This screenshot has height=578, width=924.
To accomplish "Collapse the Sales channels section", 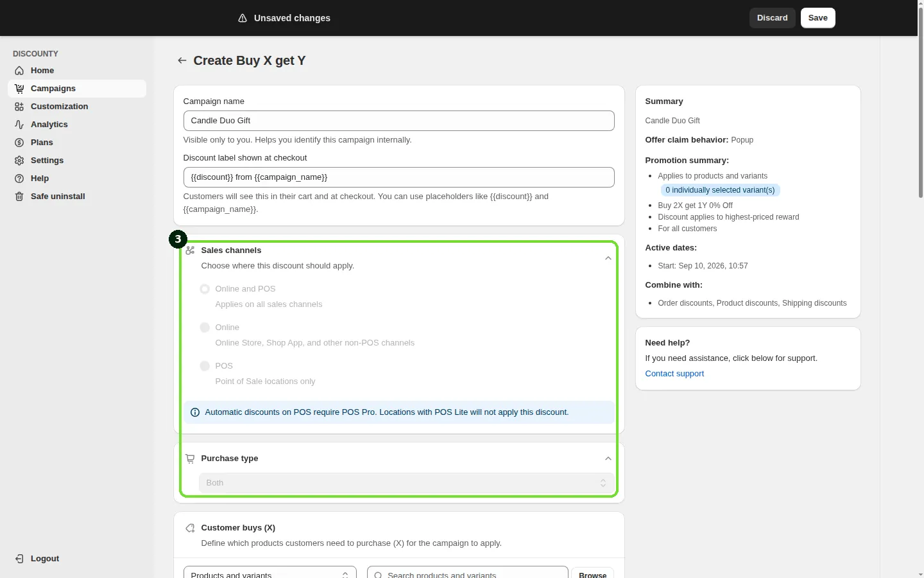I will 608,258.
